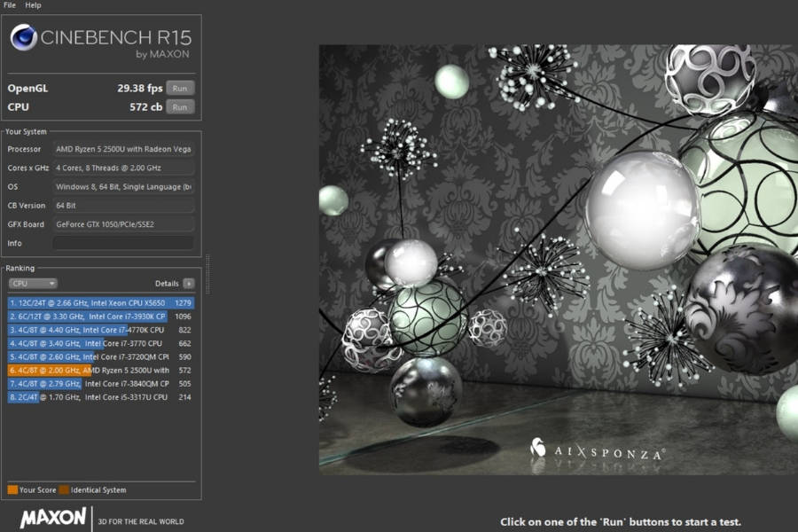This screenshot has width=798, height=532.
Task: Start the CPU test with its Run button
Action: [178, 106]
